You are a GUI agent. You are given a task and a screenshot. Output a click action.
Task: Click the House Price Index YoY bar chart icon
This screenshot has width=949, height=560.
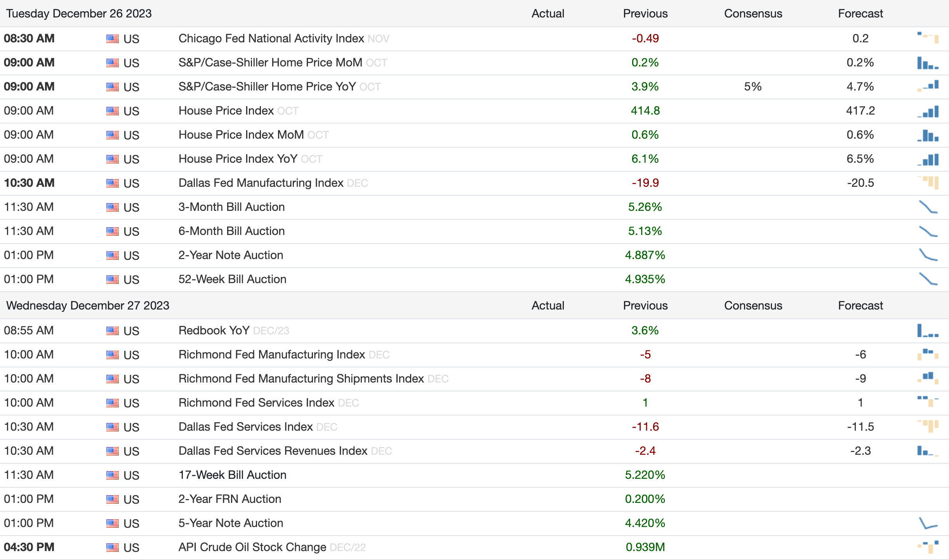pos(928,159)
